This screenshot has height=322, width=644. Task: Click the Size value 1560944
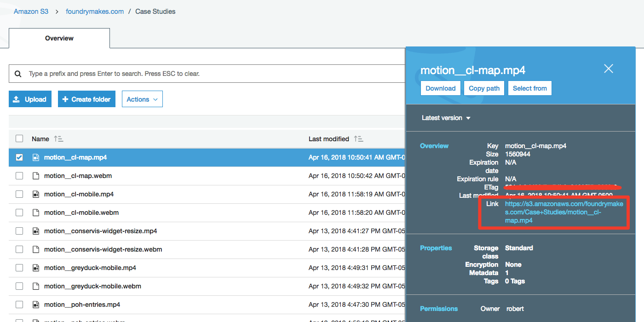517,154
